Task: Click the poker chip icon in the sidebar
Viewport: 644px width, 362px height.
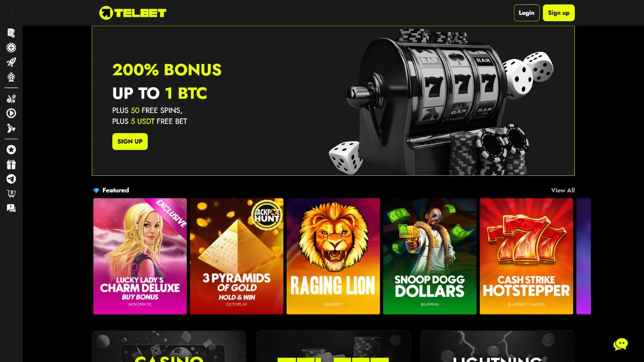Action: (11, 47)
